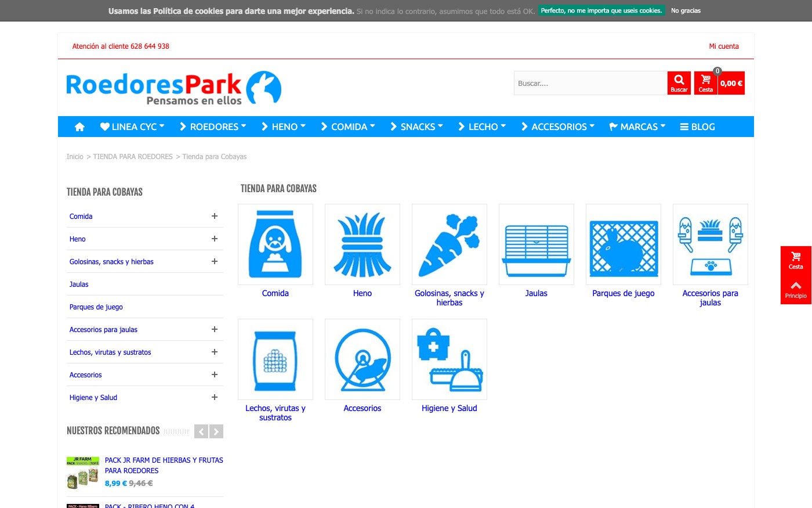Open the Jaulas sidebar link

[79, 284]
